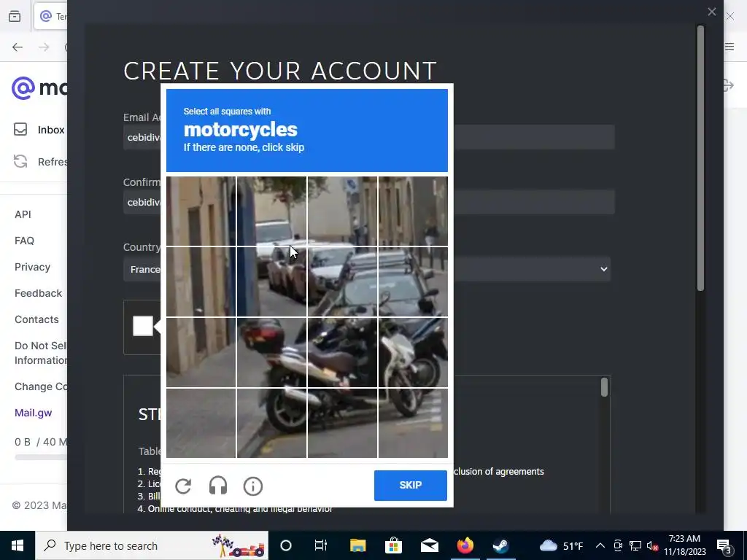
Task: Select captcha tile with motorcycle kickstand and curb
Action: click(x=343, y=424)
